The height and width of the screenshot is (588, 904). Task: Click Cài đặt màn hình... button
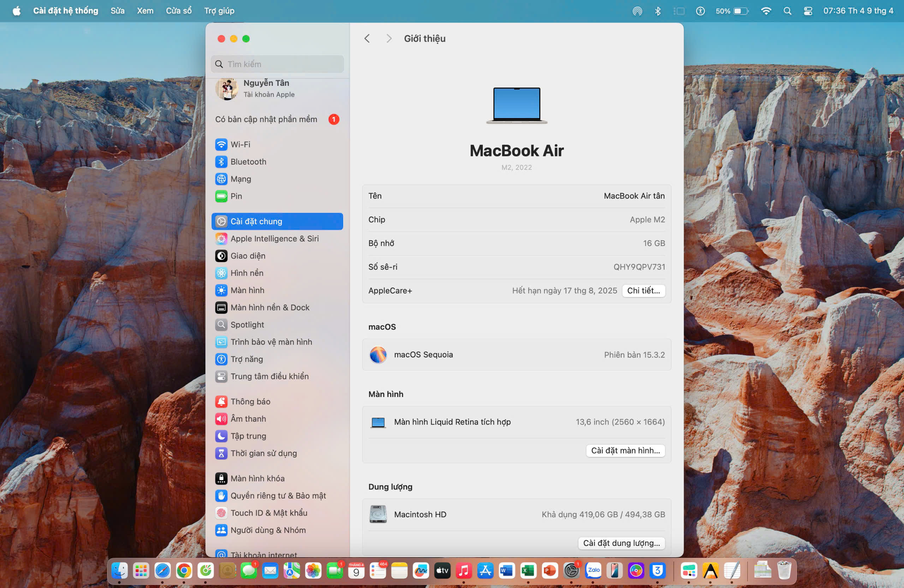point(625,451)
